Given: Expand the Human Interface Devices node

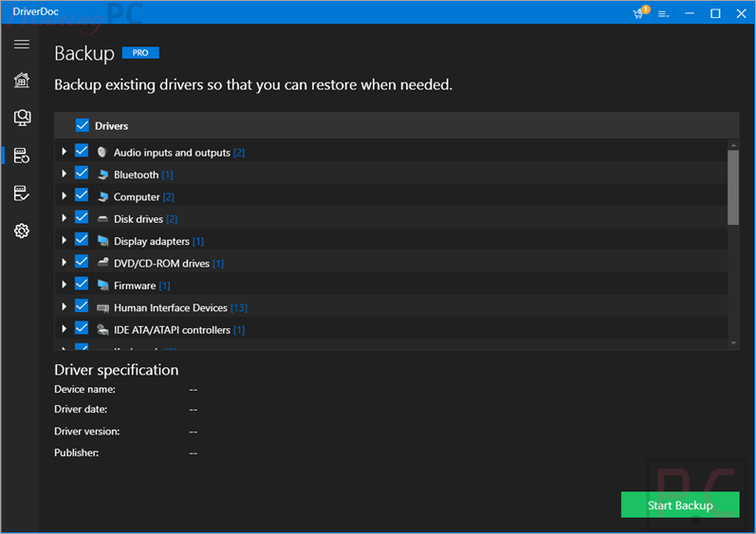Looking at the screenshot, I should click(x=64, y=306).
